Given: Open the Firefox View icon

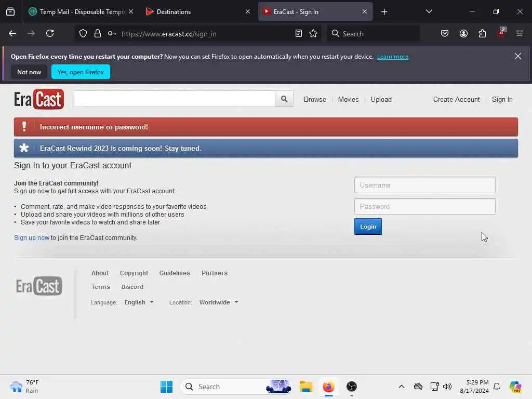Looking at the screenshot, I should [x=10, y=12].
